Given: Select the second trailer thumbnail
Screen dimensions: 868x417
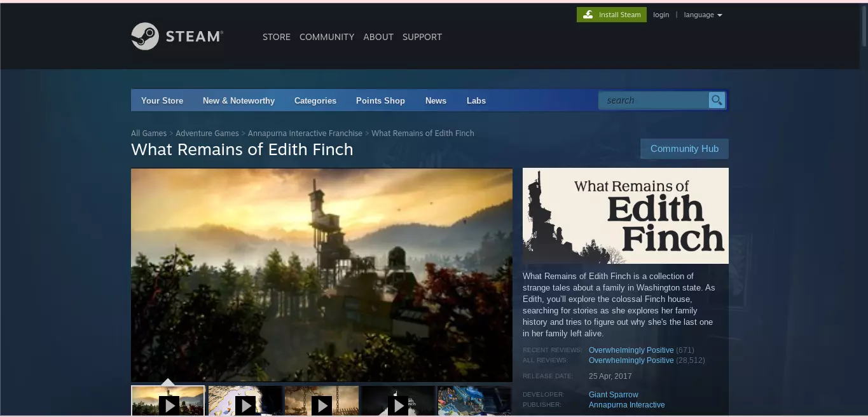Looking at the screenshot, I should 245,400.
